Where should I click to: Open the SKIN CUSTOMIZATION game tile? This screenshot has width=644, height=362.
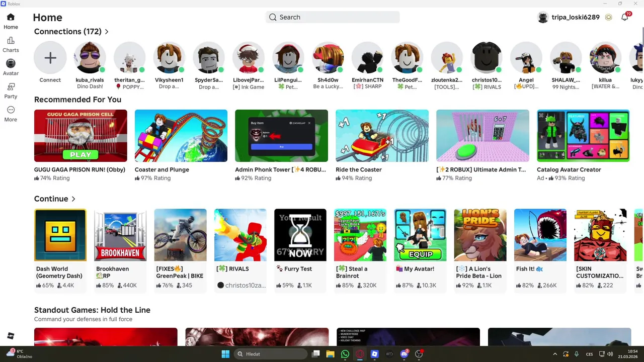[x=600, y=235]
